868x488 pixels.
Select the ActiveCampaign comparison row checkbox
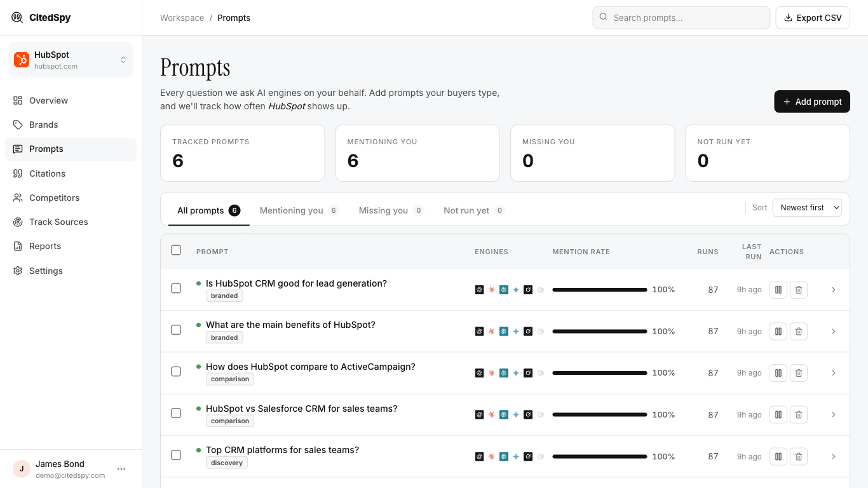[176, 371]
